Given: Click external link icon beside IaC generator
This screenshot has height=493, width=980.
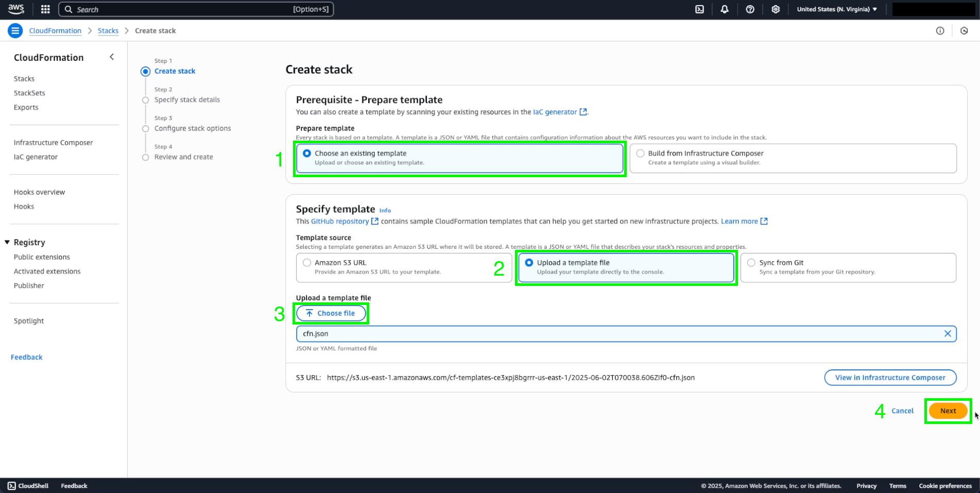Looking at the screenshot, I should (x=583, y=112).
